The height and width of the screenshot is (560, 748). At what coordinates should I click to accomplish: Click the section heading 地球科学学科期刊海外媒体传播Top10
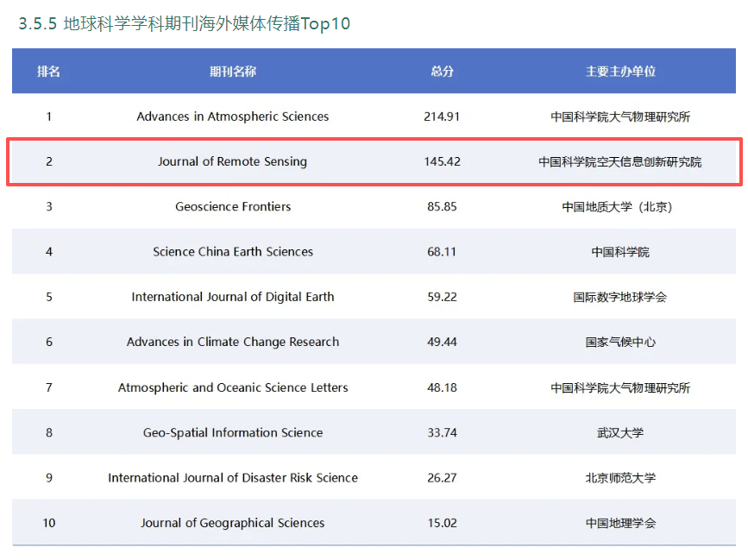point(185,23)
